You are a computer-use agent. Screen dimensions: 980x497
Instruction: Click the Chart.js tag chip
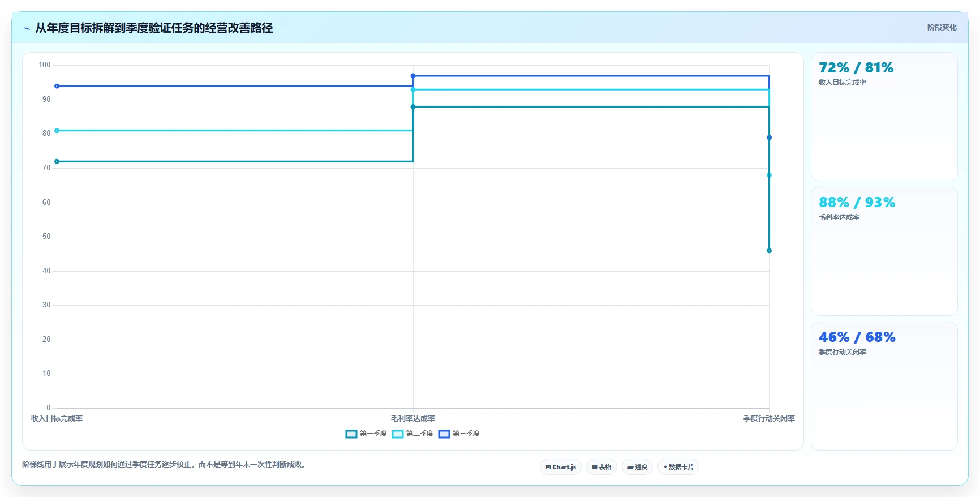[x=561, y=467]
